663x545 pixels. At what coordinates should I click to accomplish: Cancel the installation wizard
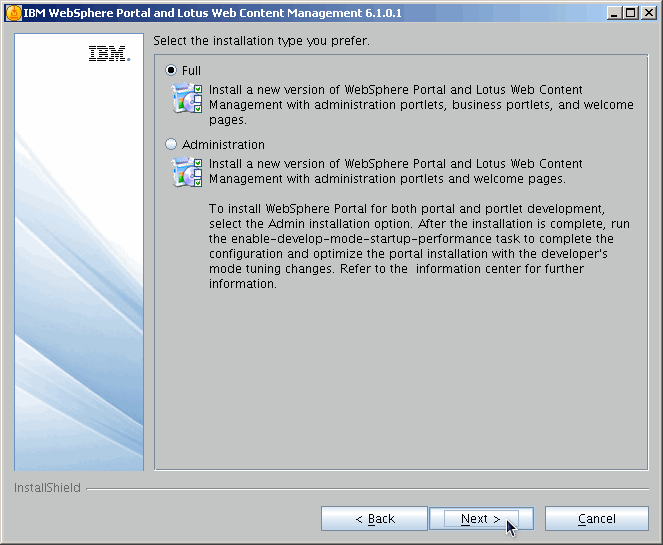[596, 519]
